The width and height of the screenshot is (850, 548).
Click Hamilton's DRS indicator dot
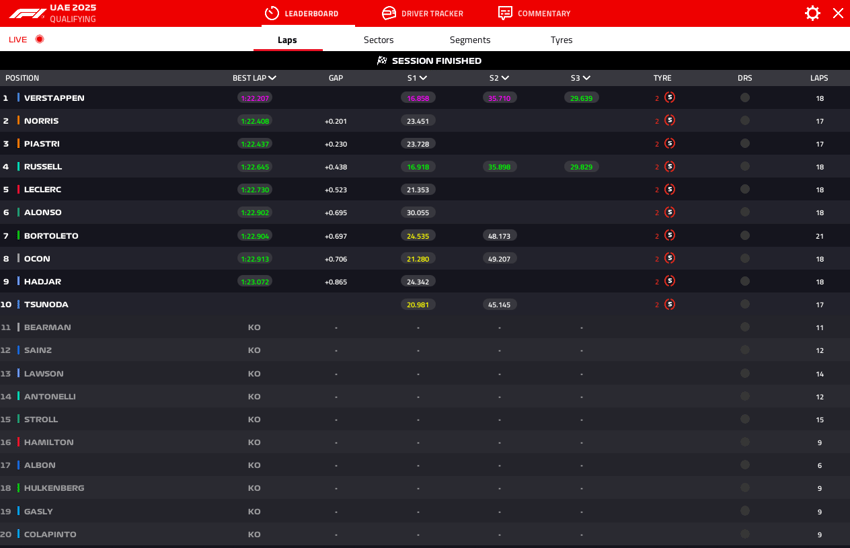click(x=745, y=442)
